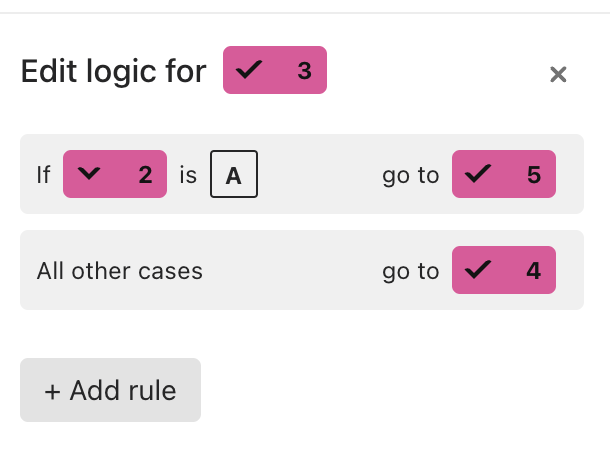Click 'go to' text in fallback rule
The image size is (610, 476).
(411, 271)
